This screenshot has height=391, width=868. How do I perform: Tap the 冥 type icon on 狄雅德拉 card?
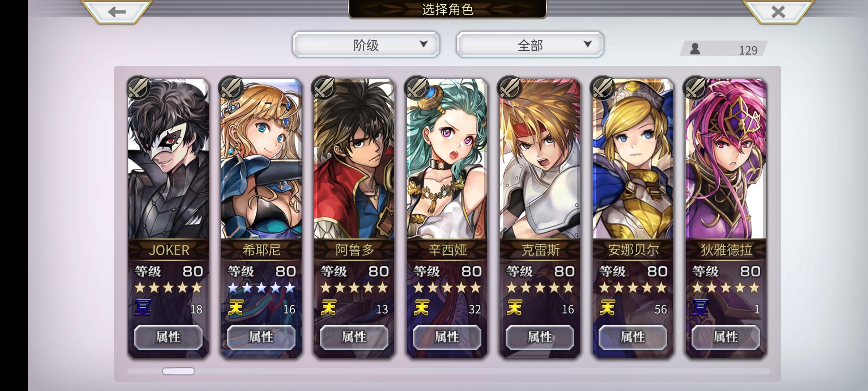click(x=700, y=308)
